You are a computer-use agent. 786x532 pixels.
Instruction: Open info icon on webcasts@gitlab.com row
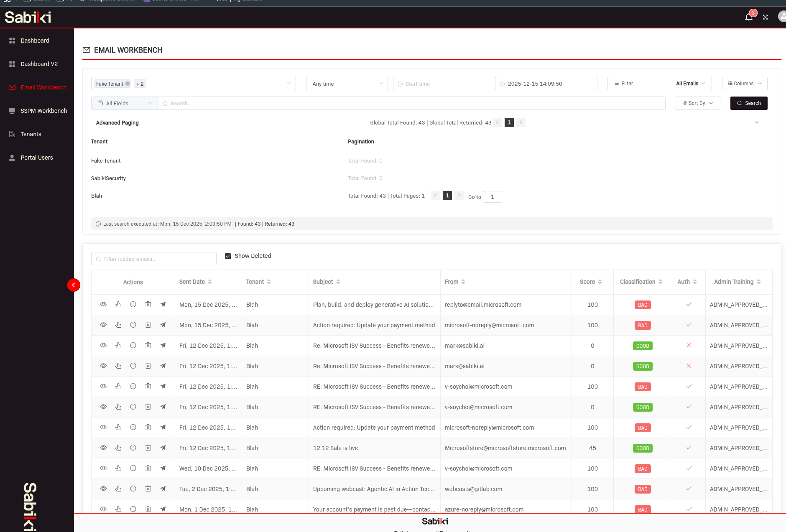[133, 489]
